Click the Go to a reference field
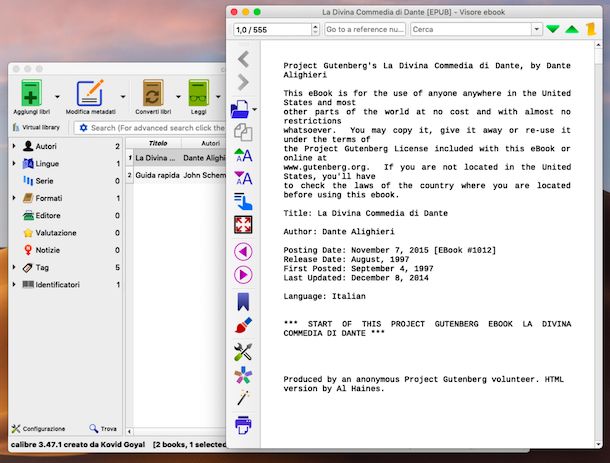610x463 pixels. click(x=365, y=30)
